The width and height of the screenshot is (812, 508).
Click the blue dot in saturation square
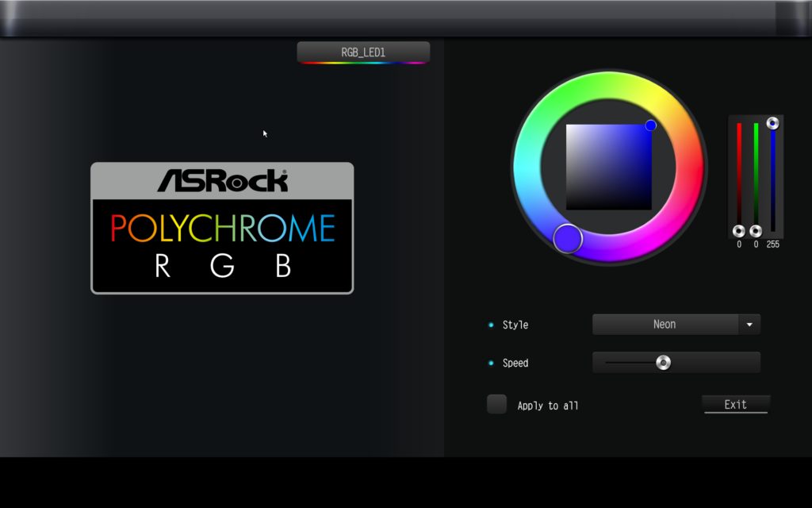(x=650, y=125)
